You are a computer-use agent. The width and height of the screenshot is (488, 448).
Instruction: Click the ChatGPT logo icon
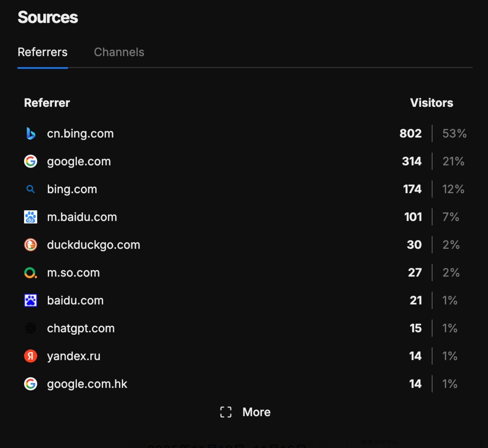(31, 328)
